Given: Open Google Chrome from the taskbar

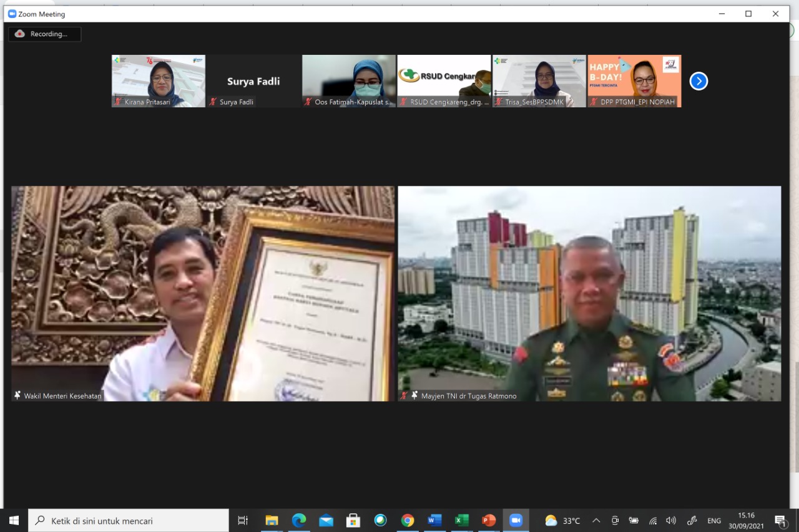Looking at the screenshot, I should (x=408, y=520).
